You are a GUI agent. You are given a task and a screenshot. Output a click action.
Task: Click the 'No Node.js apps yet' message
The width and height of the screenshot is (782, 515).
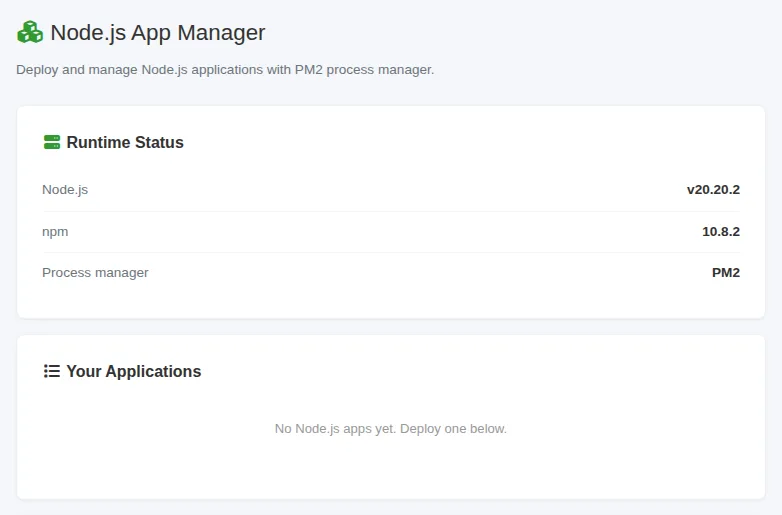tap(391, 429)
